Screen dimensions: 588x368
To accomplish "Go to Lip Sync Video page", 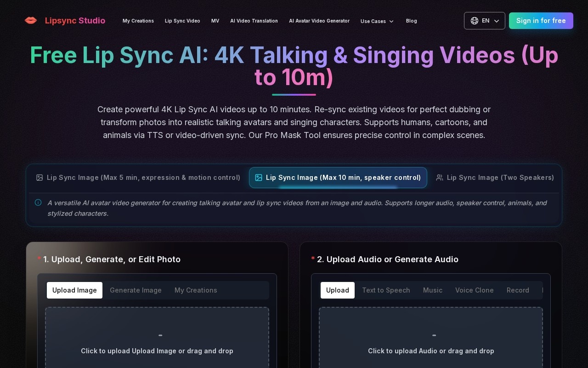I will [x=182, y=21].
